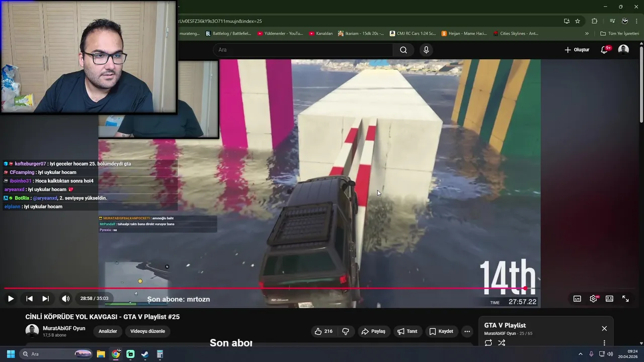Save video with Kaydet
The height and width of the screenshot is (362, 644).
pyautogui.click(x=441, y=331)
